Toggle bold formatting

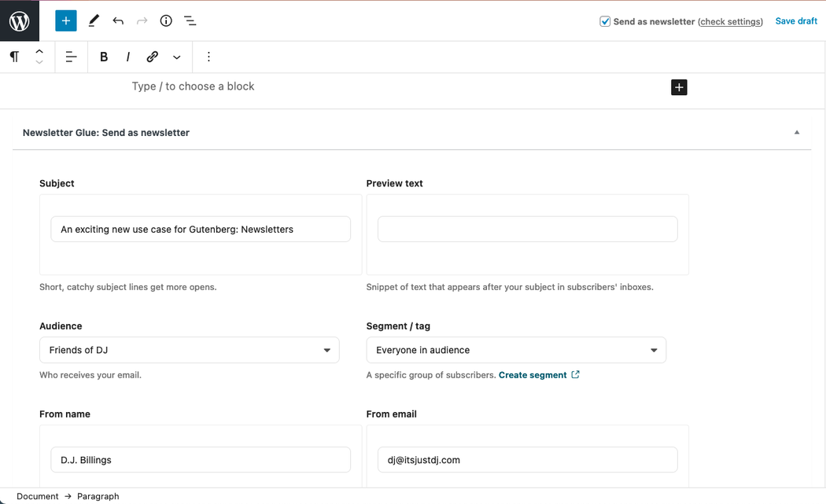[x=104, y=57]
